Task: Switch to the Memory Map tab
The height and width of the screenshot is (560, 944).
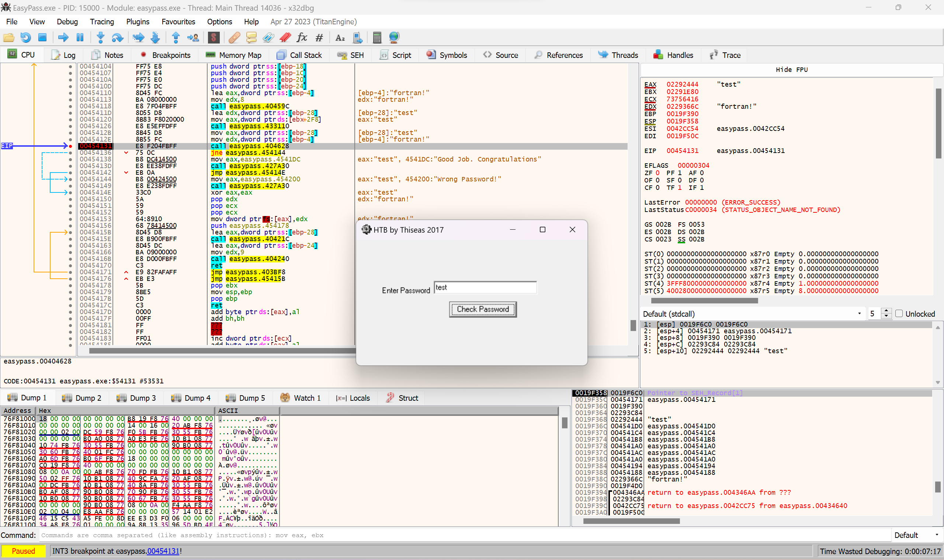Action: coord(234,55)
